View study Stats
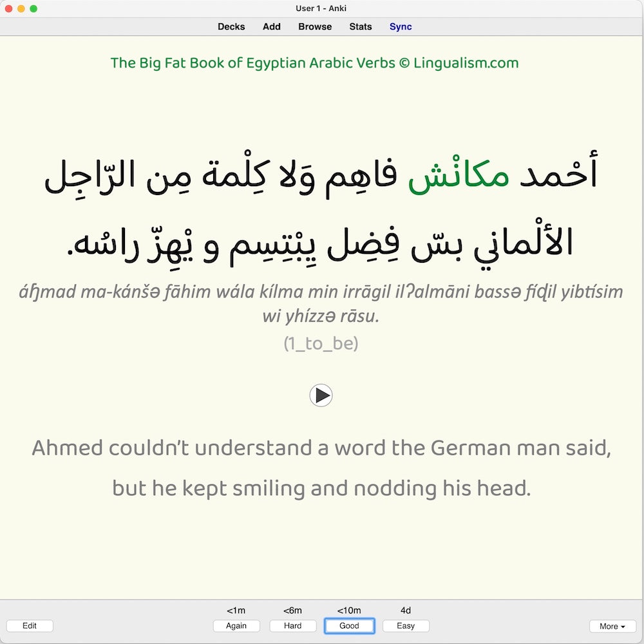This screenshot has width=644, height=644. [x=360, y=26]
